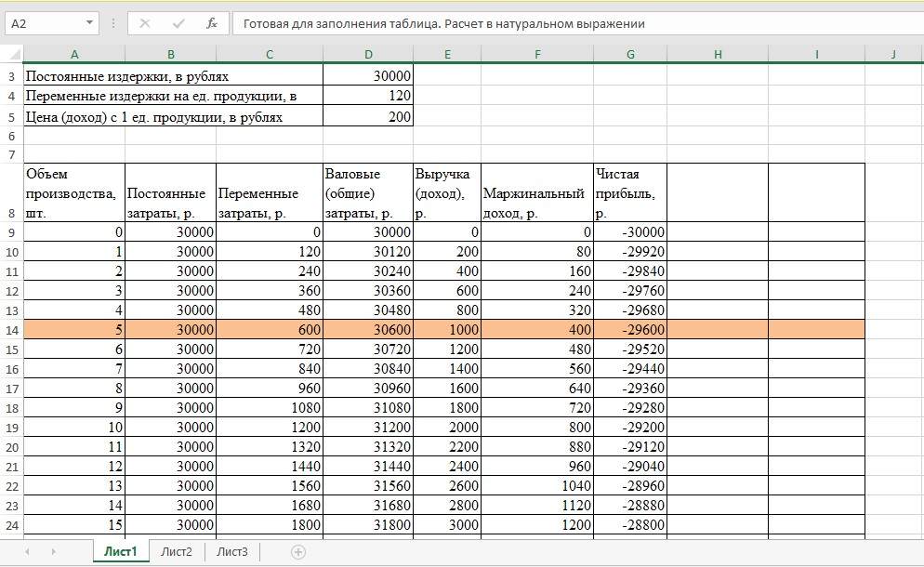Viewport: 924px width, 567px height.
Task: Click cell 'Переменные издержки на ед. продукции'
Action: click(173, 96)
